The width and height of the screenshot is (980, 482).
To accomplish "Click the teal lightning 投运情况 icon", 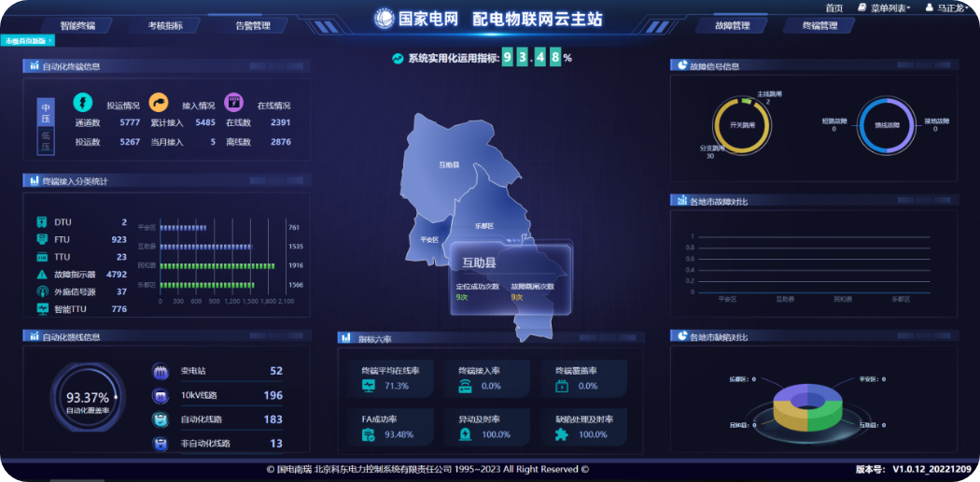I will point(82,102).
